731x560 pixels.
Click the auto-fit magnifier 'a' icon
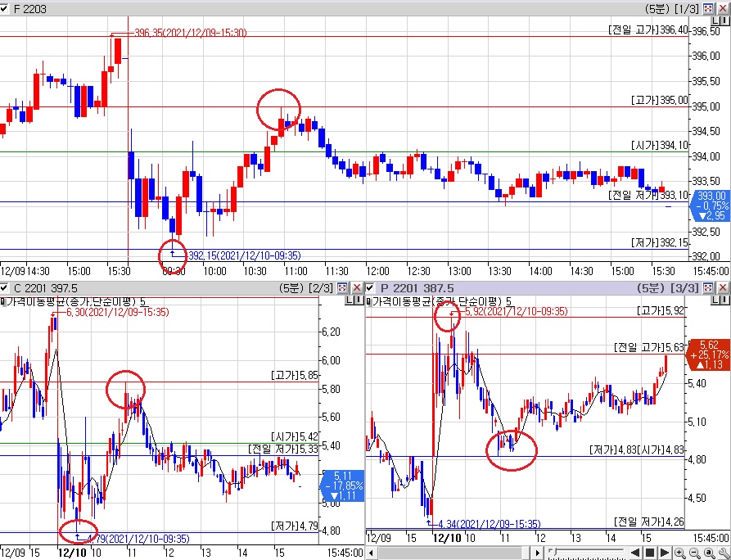pos(709,553)
